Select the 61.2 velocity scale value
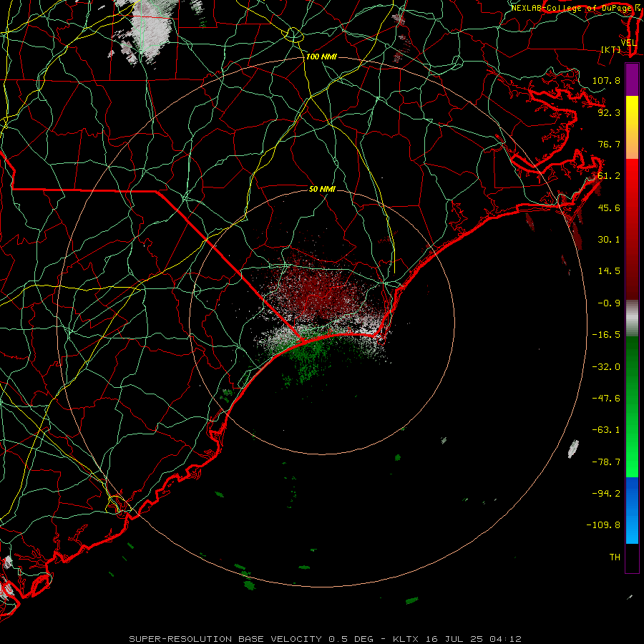Image resolution: width=644 pixels, height=644 pixels. click(609, 176)
